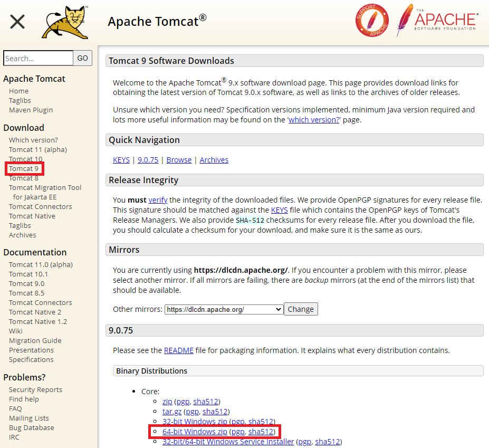Image resolution: width=489 pixels, height=448 pixels.
Task: Download the Core tar.gz file
Action: pos(172,412)
